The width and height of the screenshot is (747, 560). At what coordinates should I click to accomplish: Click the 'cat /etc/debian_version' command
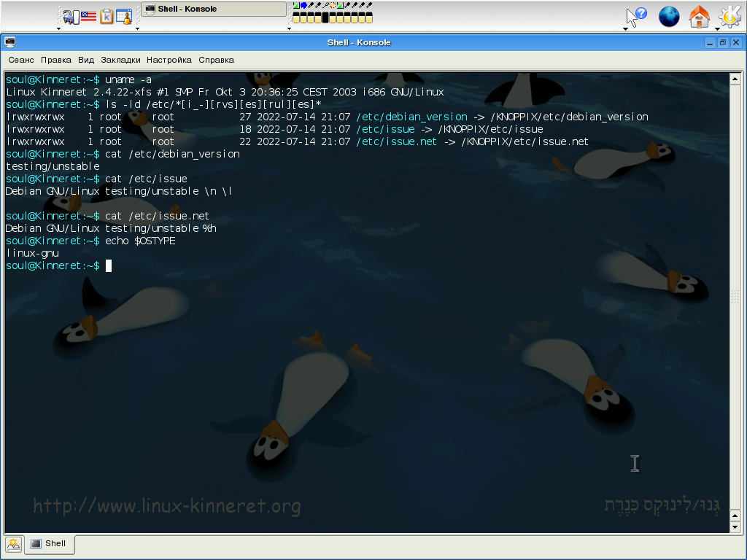point(172,154)
